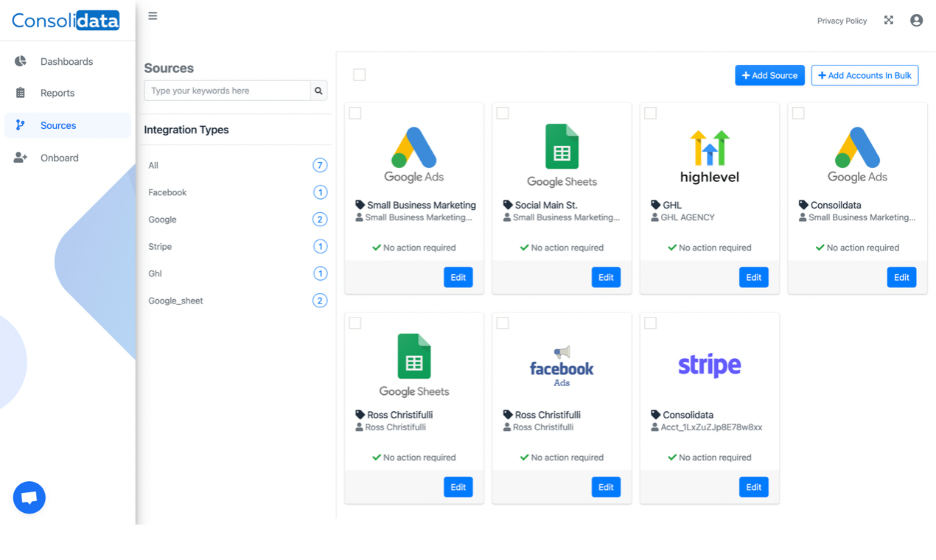Click the stripe logo
This screenshot has width=936, height=560.
point(710,365)
